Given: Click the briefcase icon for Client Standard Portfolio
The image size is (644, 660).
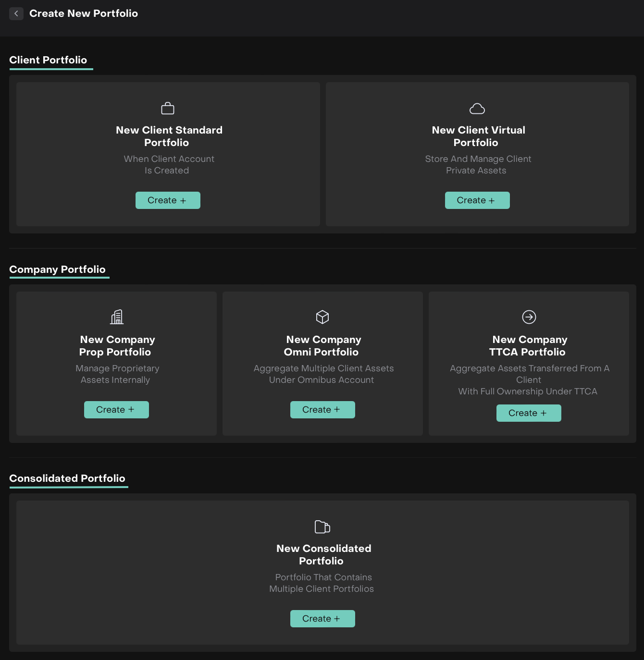Looking at the screenshot, I should tap(168, 109).
